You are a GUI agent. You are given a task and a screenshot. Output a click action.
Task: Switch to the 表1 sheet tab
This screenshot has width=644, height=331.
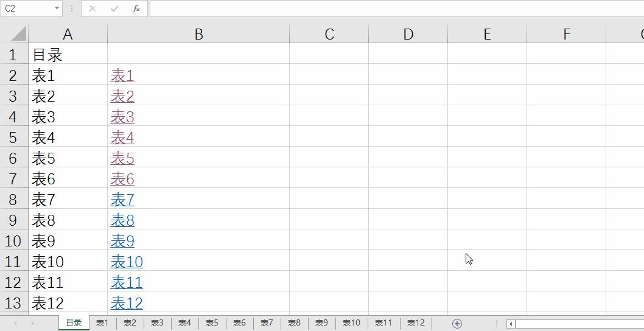tap(102, 323)
